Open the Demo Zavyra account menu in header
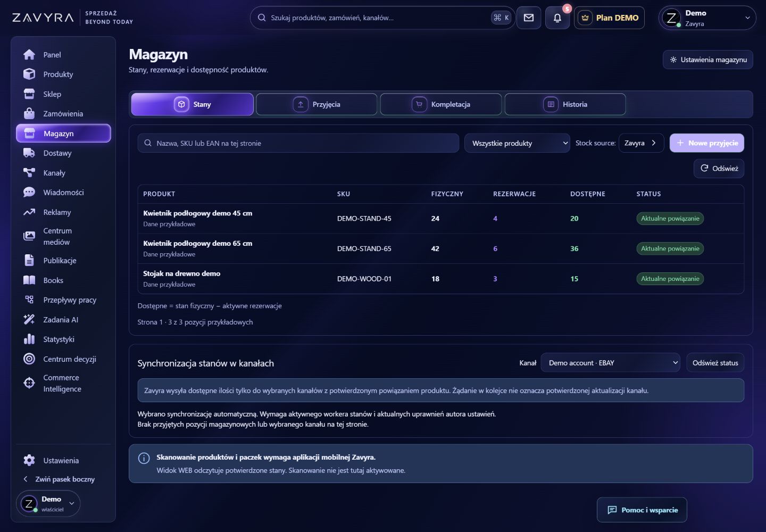Screen dimensions: 766x532 tap(707, 18)
